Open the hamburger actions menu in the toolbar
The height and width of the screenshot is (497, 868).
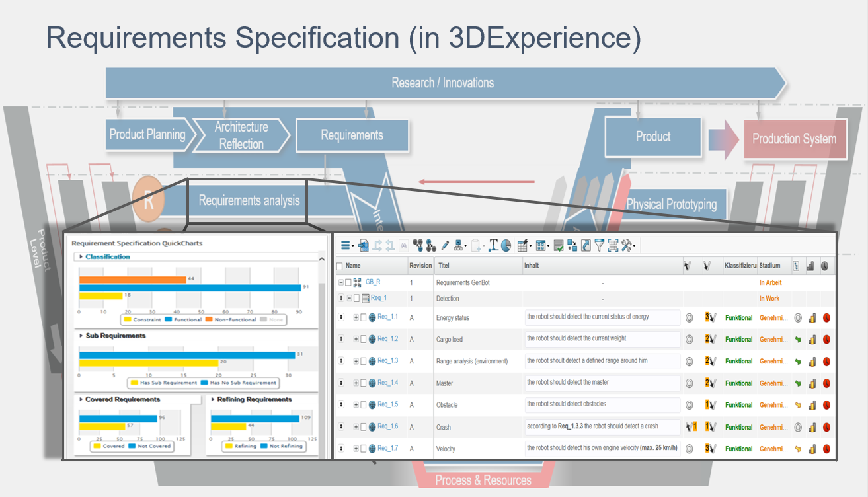347,245
